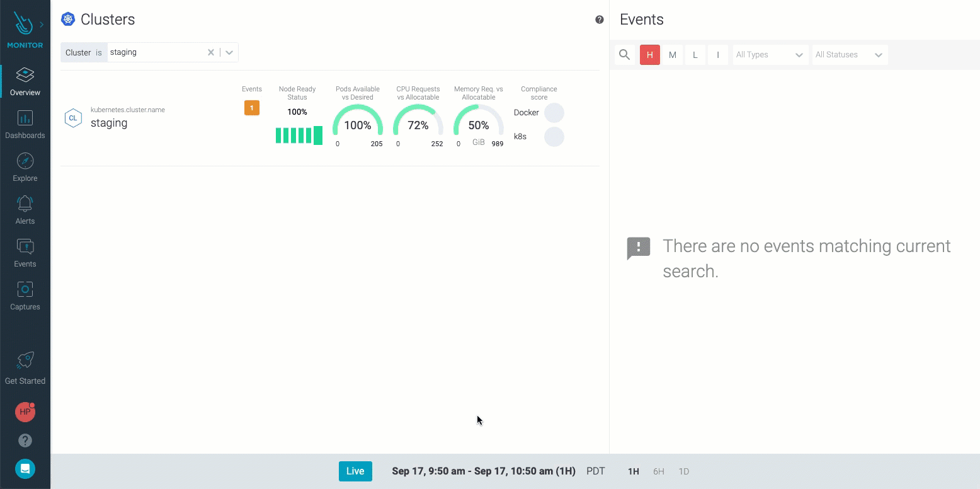980x489 pixels.
Task: Toggle the Low severity L filter
Action: pyautogui.click(x=695, y=55)
